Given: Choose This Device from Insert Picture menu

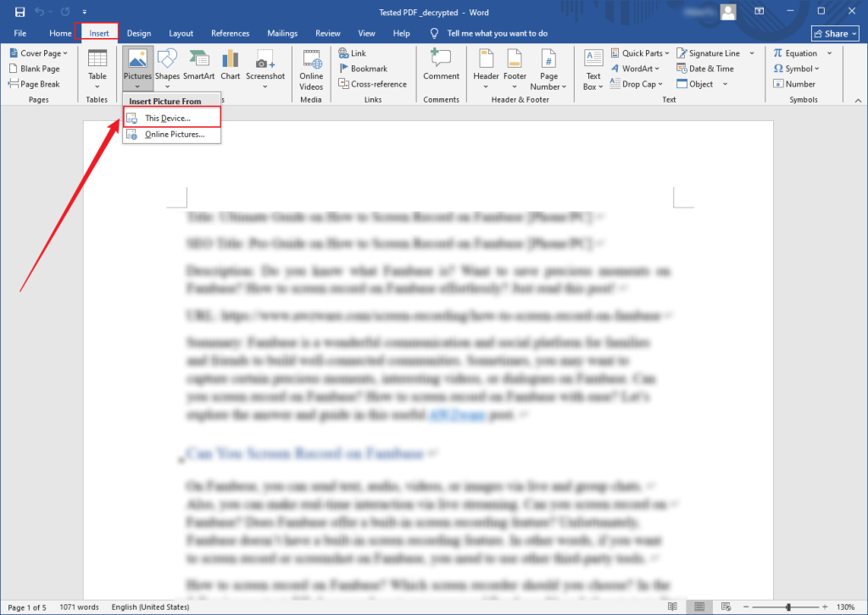Looking at the screenshot, I should pos(171,116).
